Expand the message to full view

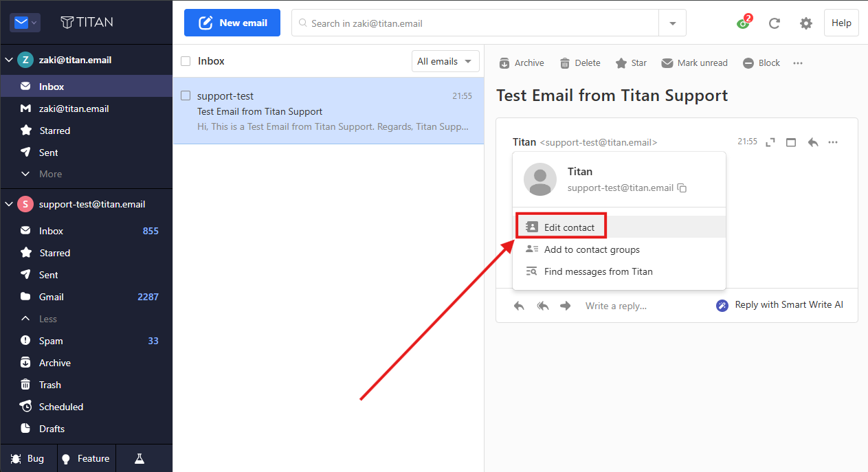[x=770, y=142]
